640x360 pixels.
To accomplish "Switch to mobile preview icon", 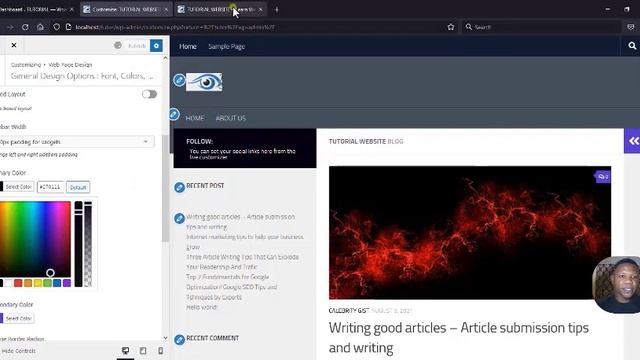I will tap(160, 351).
